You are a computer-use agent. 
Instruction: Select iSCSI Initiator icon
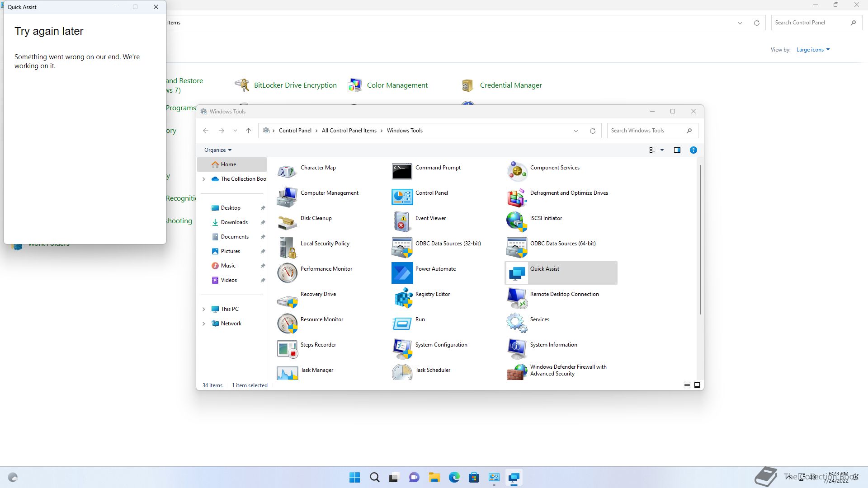coord(517,222)
